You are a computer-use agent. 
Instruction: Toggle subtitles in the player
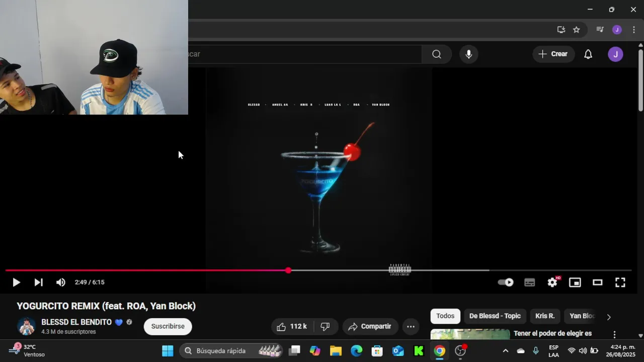point(529,283)
